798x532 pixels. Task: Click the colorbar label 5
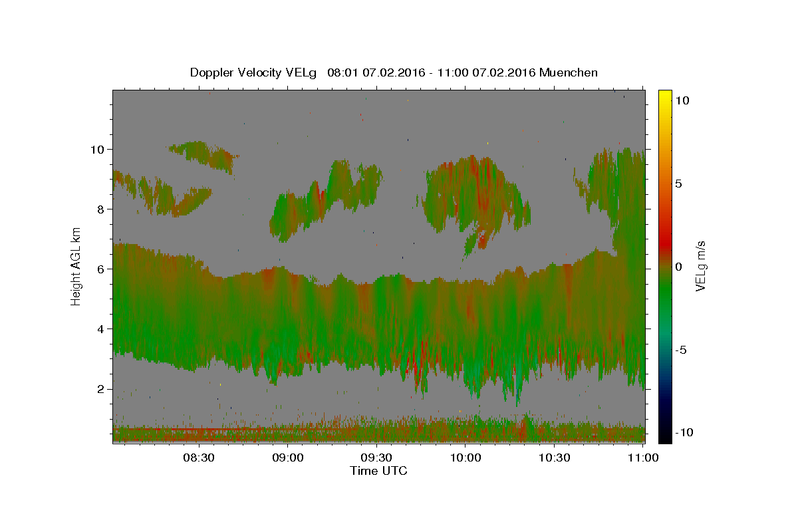[x=679, y=184]
